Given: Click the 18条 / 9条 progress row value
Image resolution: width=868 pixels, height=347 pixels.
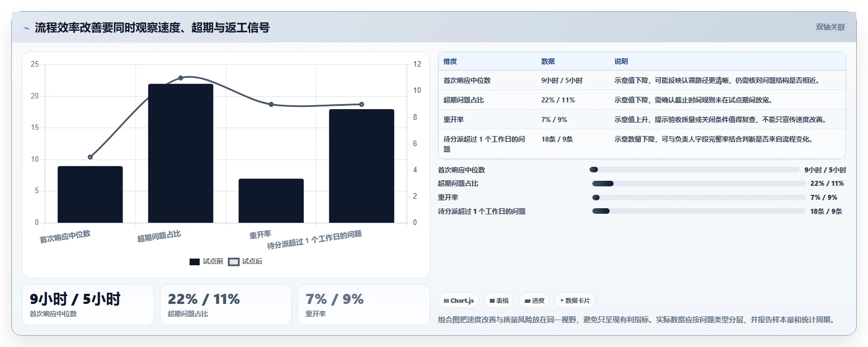Looking at the screenshot, I should tap(826, 211).
